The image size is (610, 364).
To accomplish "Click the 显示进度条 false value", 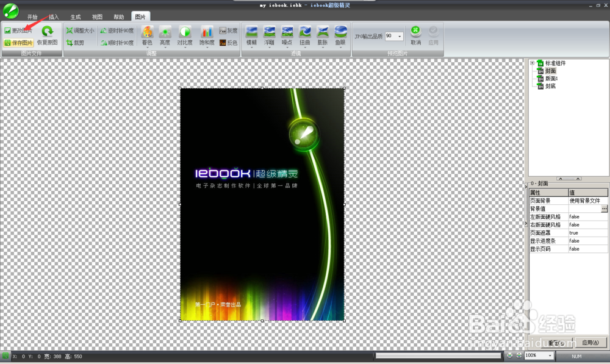I will [588, 241].
